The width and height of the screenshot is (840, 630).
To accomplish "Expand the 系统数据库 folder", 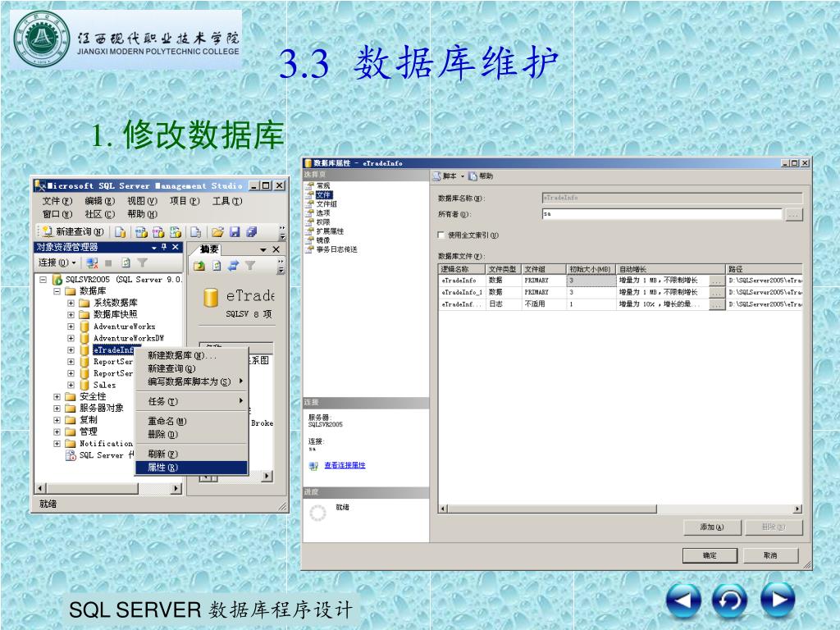I will click(71, 303).
